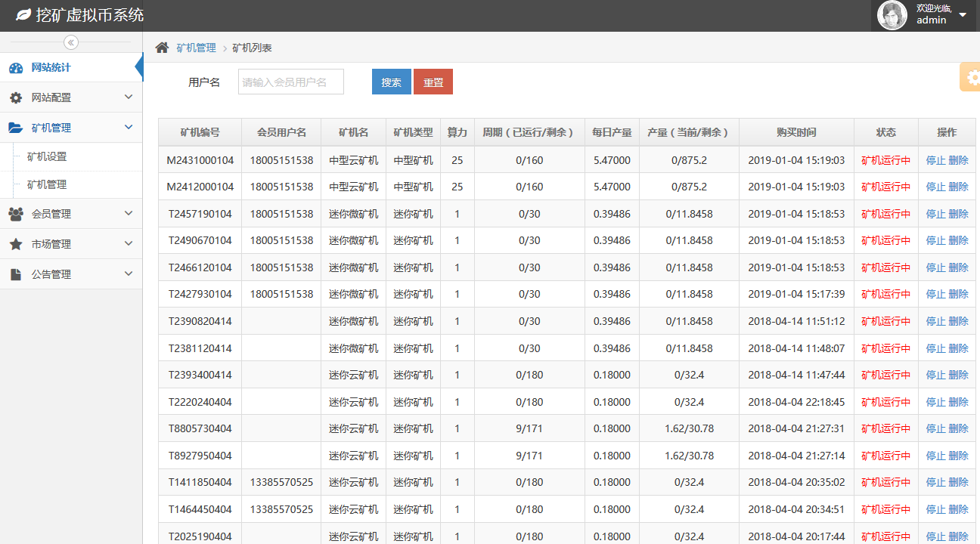The height and width of the screenshot is (544, 980).
Task: Click the blue 搜索 button
Action: (x=391, y=82)
